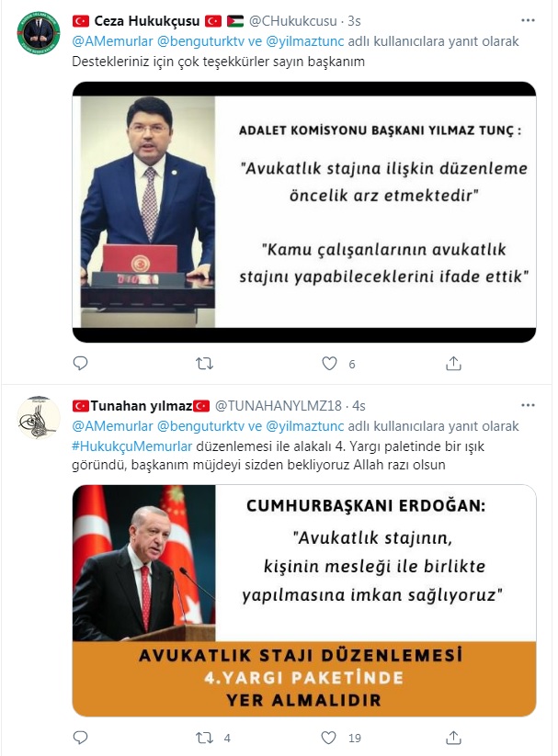
Task: Reply to Tunahan yılmaz's tweet
Action: [x=80, y=738]
